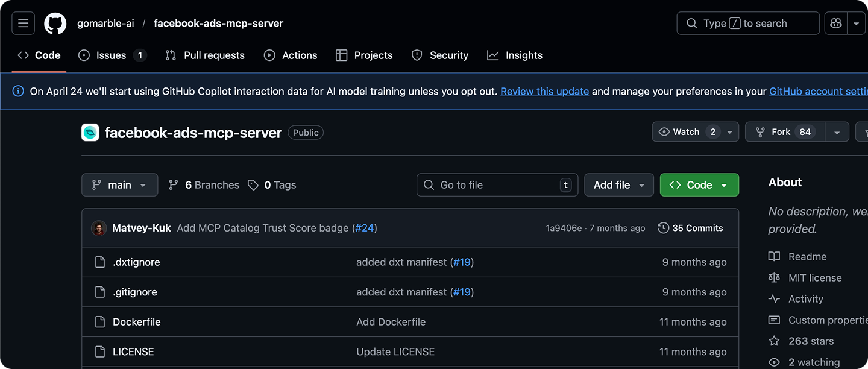Follow the 'Review this update' link
The height and width of the screenshot is (369, 868).
544,92
